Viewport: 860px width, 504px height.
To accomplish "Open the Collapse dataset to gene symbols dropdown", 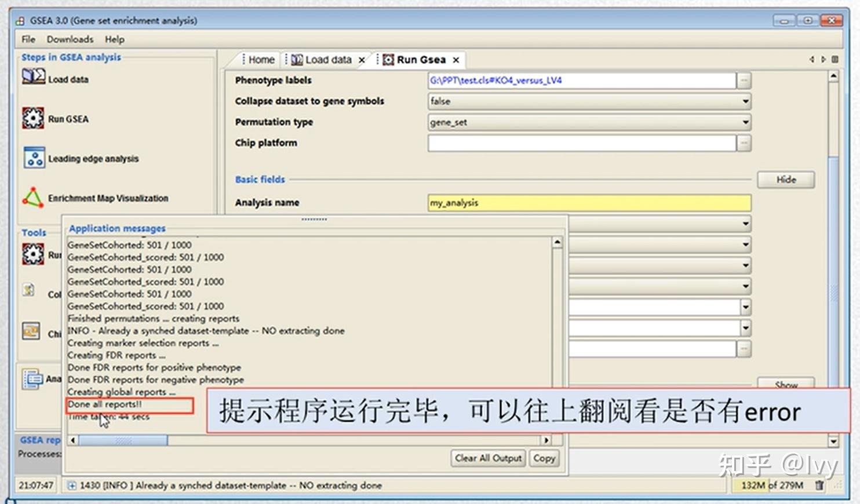I will tap(745, 101).
